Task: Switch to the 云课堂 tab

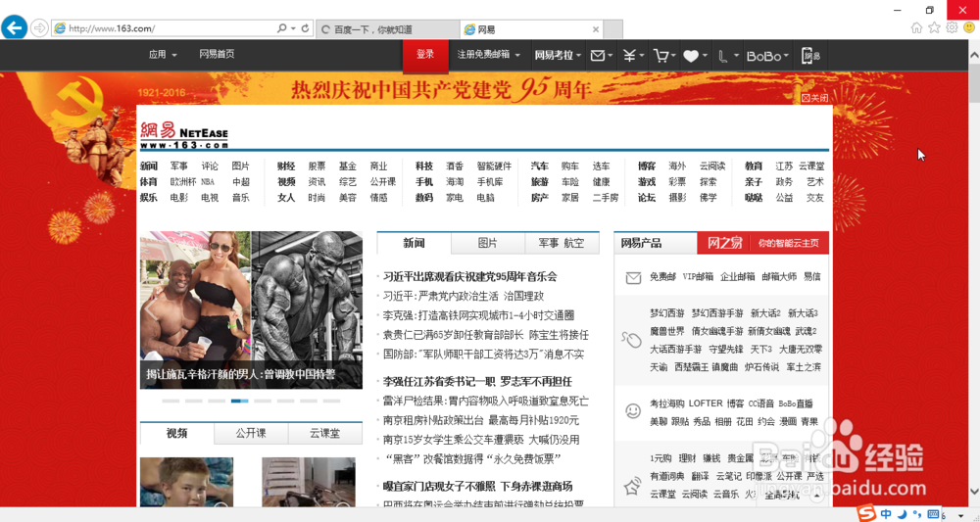Action: (325, 433)
